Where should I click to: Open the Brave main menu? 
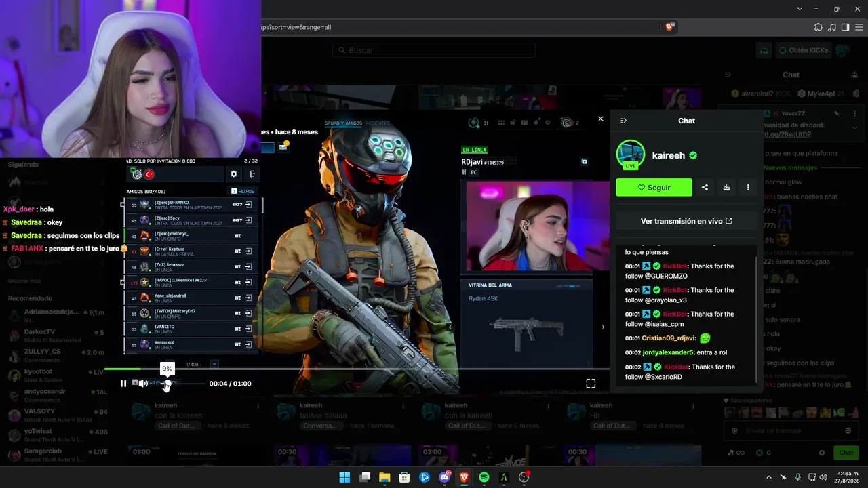[859, 27]
